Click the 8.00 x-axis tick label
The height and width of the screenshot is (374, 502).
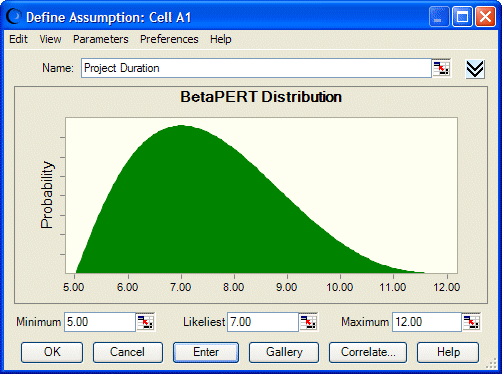coord(233,287)
